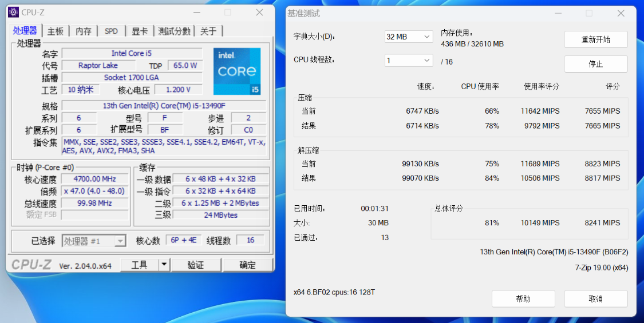
Task: Open the 显卡 tab in CPU-Z
Action: (140, 31)
